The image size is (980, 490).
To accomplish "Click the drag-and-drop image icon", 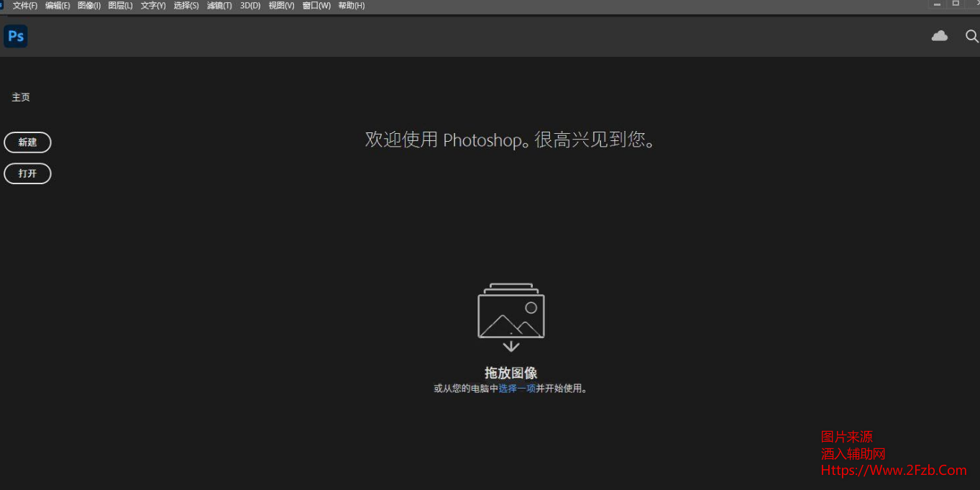I will pos(511,317).
